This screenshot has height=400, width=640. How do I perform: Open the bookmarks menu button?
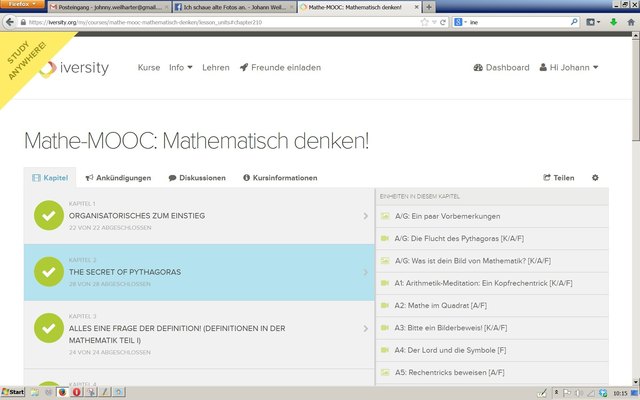pos(593,22)
